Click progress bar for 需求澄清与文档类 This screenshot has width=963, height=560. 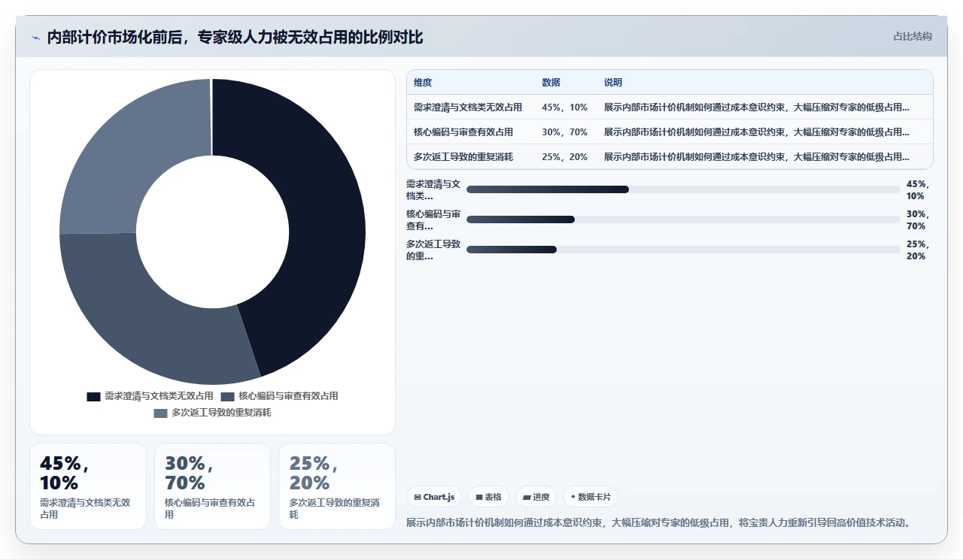point(683,189)
